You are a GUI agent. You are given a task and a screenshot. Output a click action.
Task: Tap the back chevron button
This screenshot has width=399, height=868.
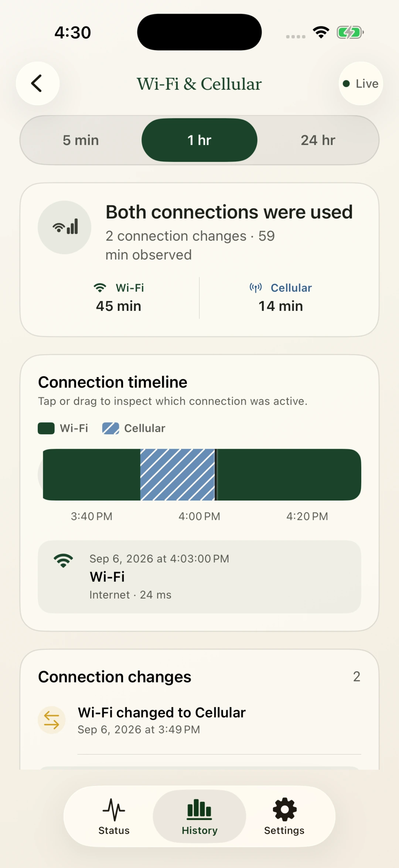[x=38, y=84]
